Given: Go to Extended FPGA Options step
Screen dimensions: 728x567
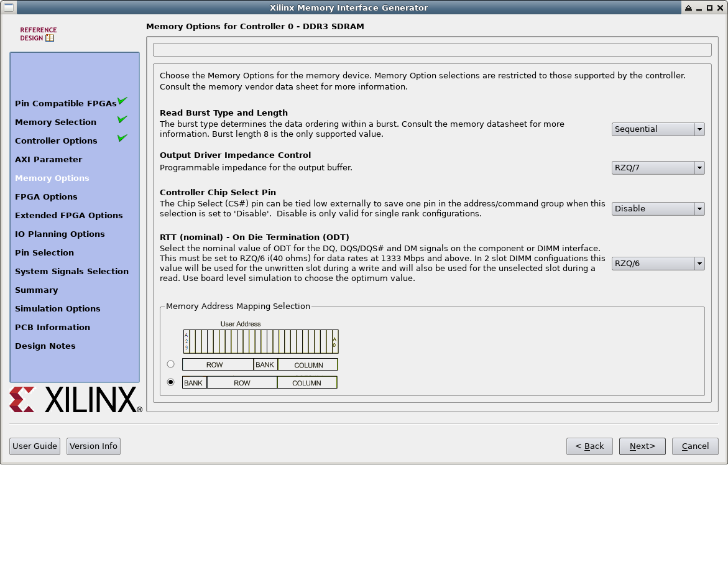Looking at the screenshot, I should click(69, 215).
